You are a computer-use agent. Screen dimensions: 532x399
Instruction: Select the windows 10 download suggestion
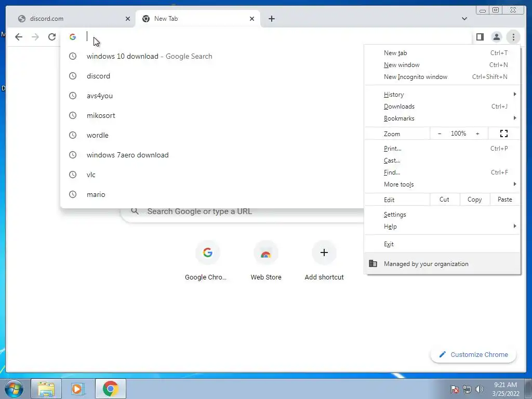coord(212,56)
